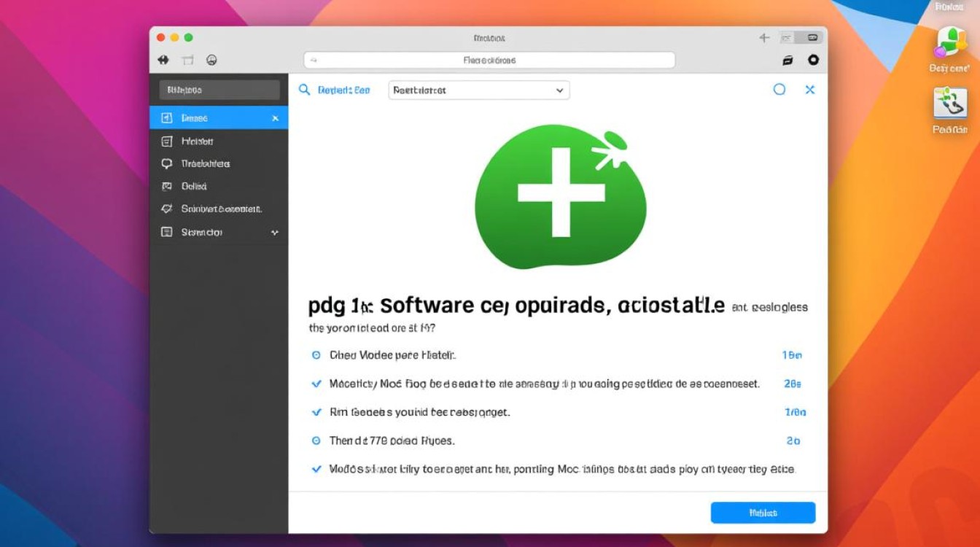Click the blue count link on the third row

tap(795, 412)
